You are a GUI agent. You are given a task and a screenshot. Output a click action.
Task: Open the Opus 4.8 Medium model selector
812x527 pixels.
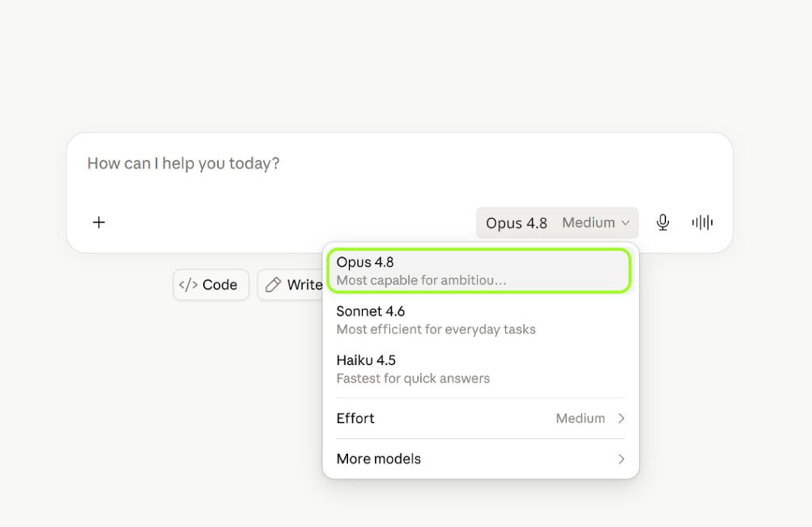click(557, 223)
